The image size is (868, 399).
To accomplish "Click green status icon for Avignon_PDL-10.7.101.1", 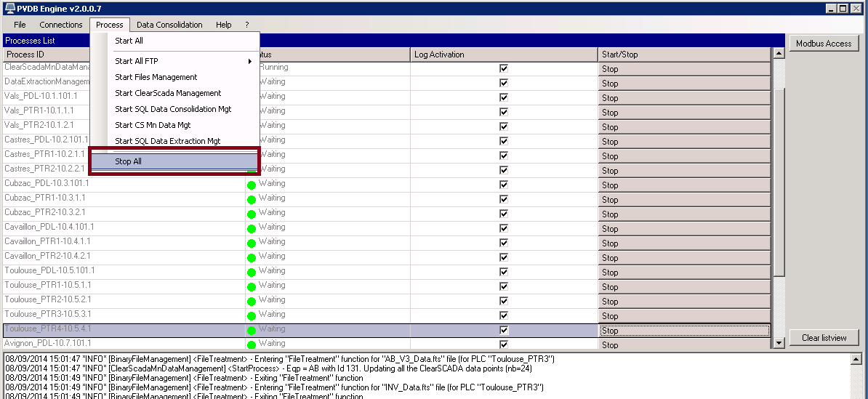I will coord(252,344).
